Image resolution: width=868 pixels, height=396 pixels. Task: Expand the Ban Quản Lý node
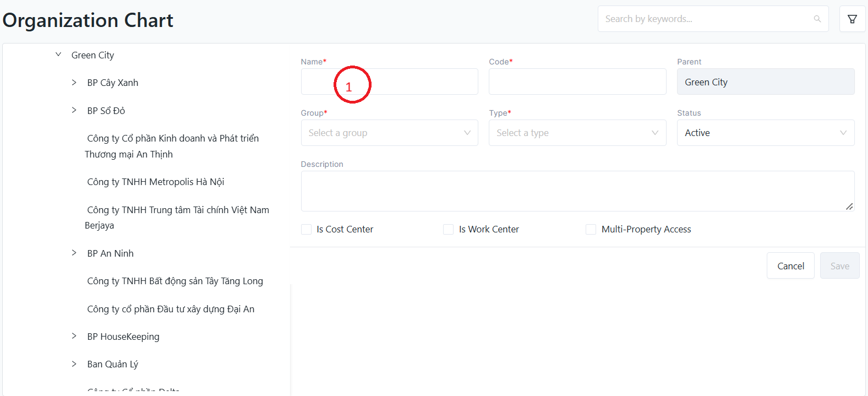coord(74,364)
